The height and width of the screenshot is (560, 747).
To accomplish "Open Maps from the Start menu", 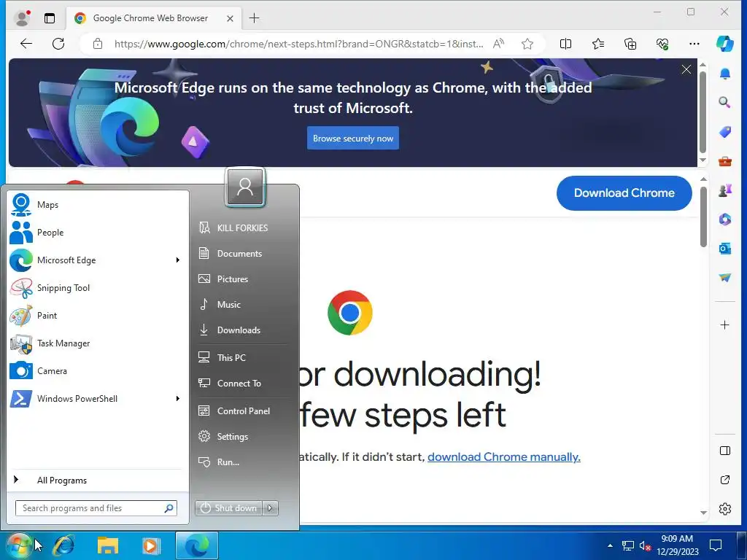I will coord(98,205).
